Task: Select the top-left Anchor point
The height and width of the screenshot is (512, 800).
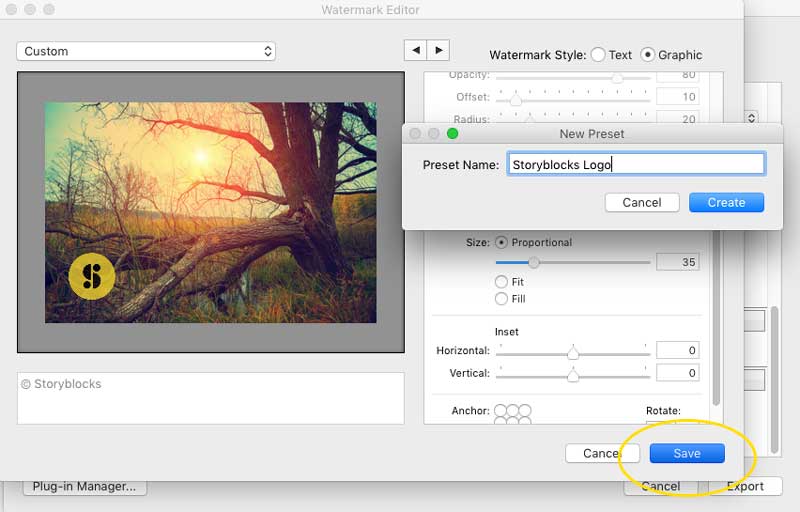Action: [501, 411]
